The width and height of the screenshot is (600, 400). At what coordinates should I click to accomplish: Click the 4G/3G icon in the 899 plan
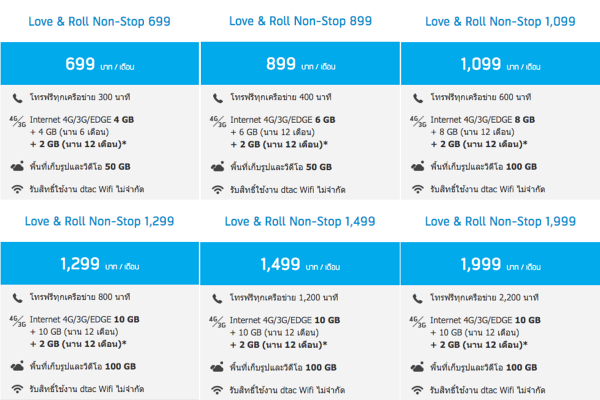tap(217, 120)
